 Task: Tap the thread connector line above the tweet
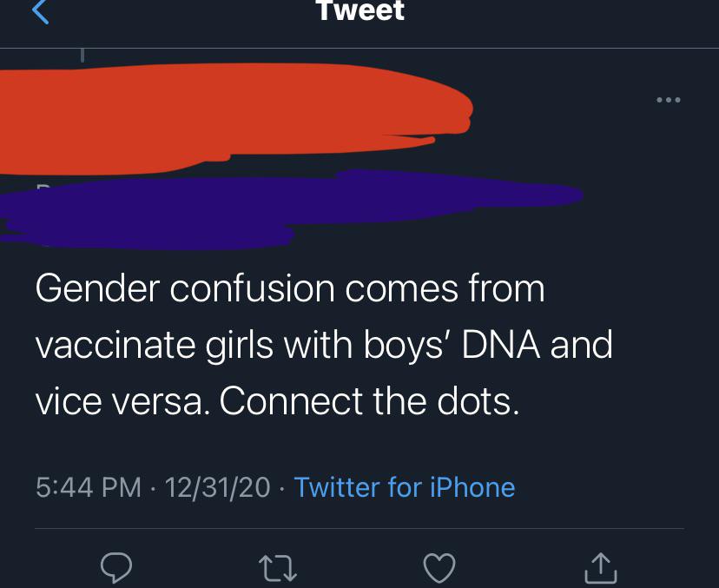(x=82, y=54)
